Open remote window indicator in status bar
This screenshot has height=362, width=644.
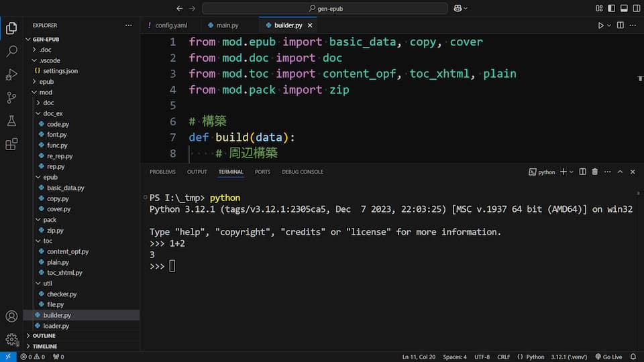coord(8,357)
